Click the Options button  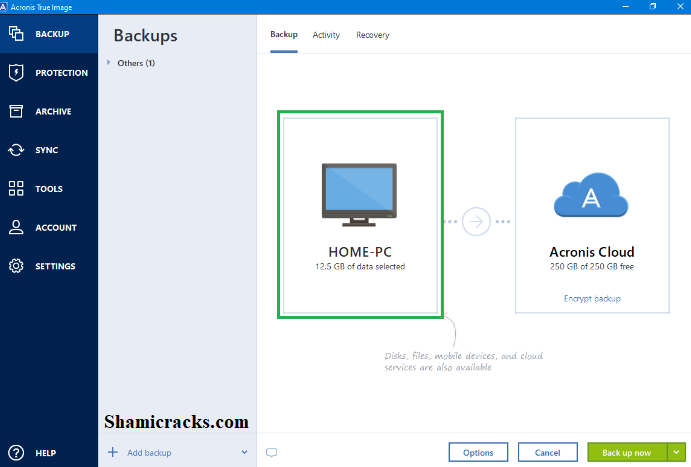[478, 452]
